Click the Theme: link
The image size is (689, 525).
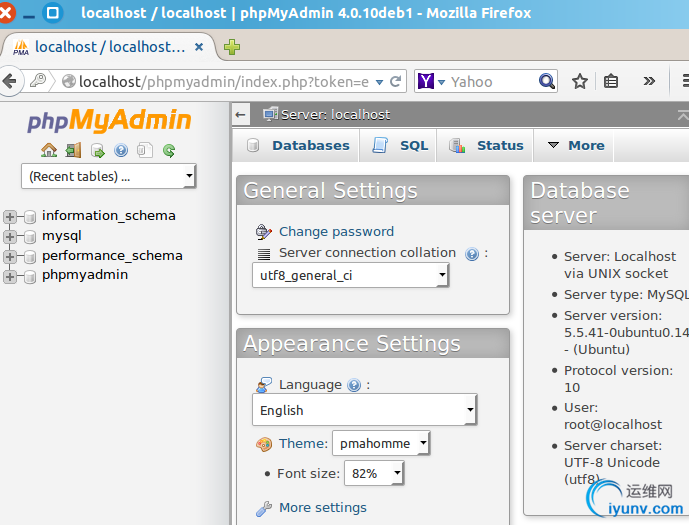[303, 444]
